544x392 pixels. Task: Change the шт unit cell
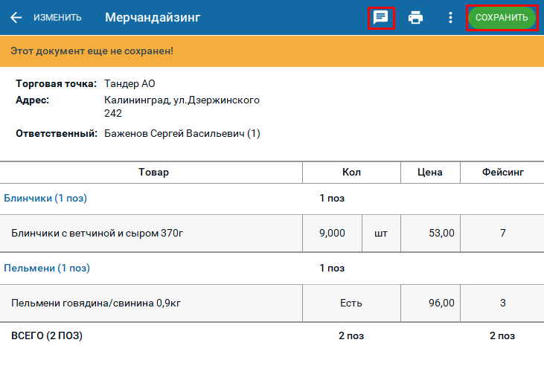pyautogui.click(x=381, y=233)
